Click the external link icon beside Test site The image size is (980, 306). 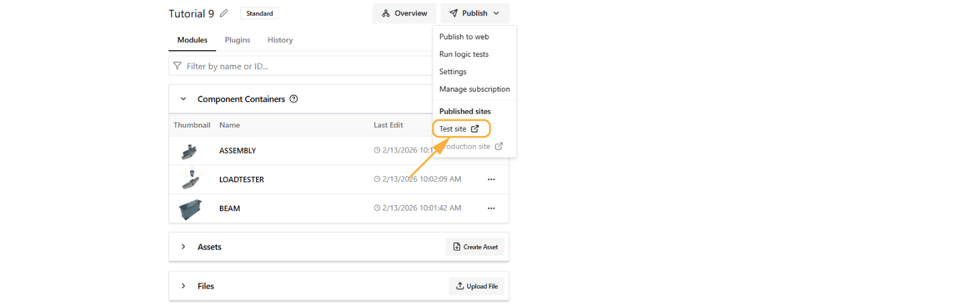[x=475, y=129]
